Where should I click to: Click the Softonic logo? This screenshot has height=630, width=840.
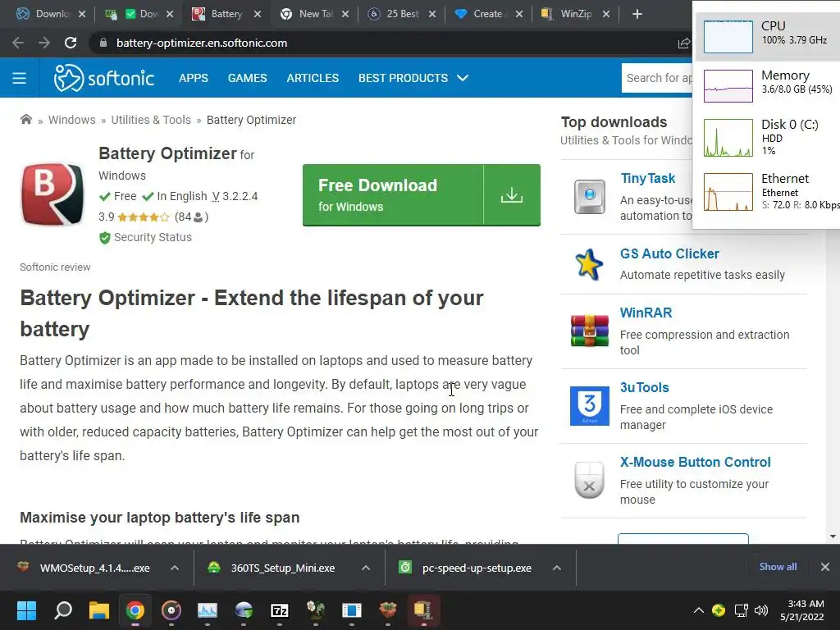coord(104,78)
